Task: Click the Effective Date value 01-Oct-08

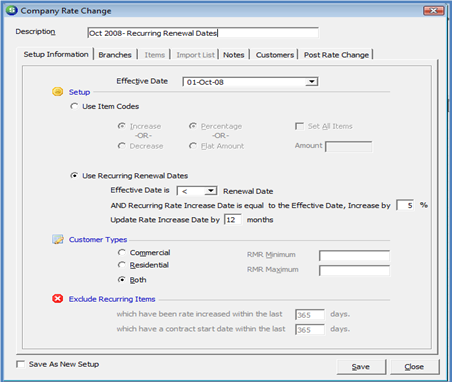Action: tap(205, 82)
